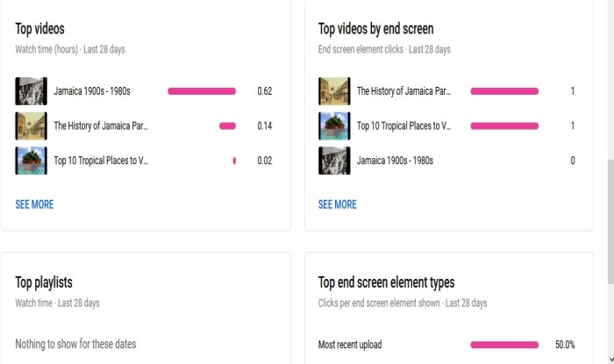
Task: Click SEE MORE under Top videos by end screen
Action: click(x=337, y=204)
